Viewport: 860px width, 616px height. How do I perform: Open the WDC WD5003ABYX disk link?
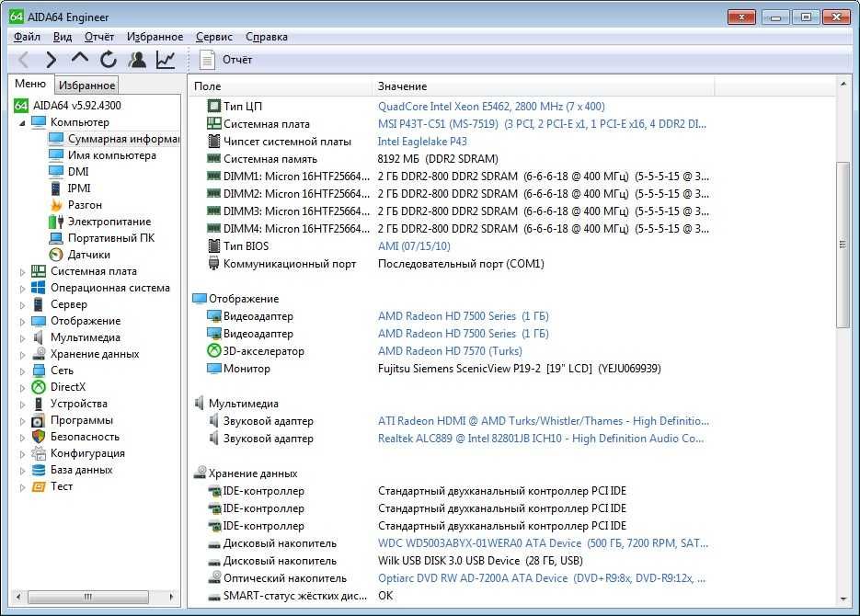543,543
